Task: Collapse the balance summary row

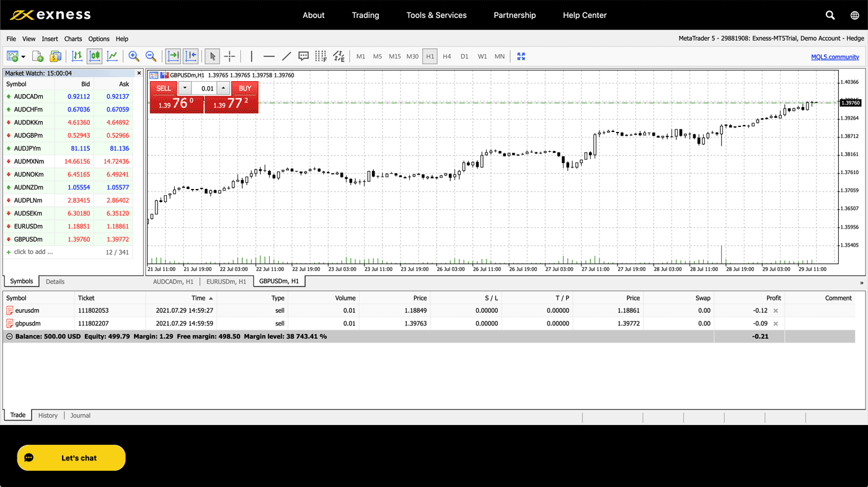Action: point(9,336)
